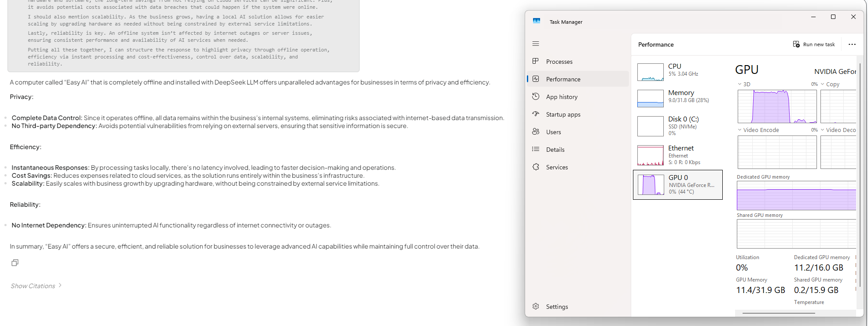Maximize the Task Manager window
868x326 pixels.
[x=833, y=17]
